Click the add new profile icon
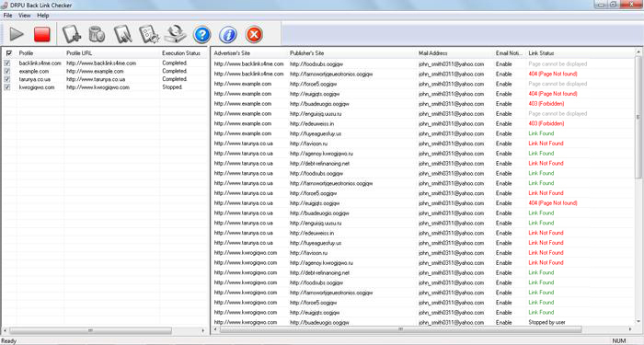The height and width of the screenshot is (345, 644). [x=72, y=34]
